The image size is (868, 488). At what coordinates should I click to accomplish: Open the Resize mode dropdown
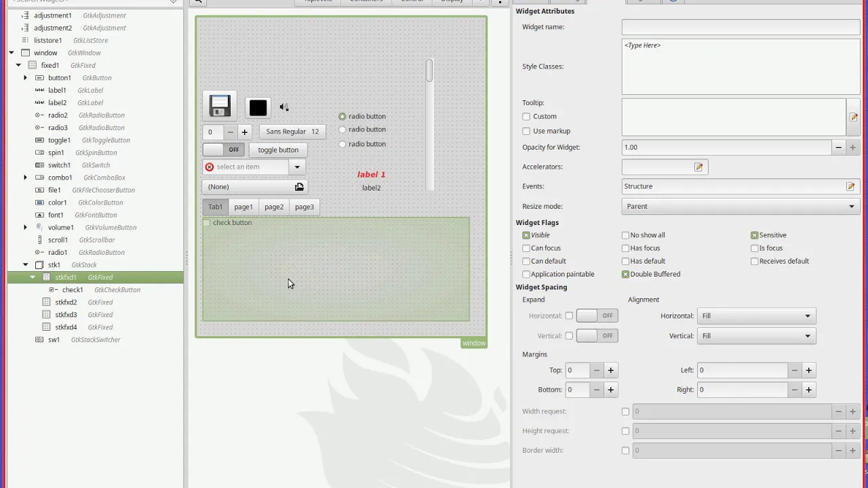741,206
